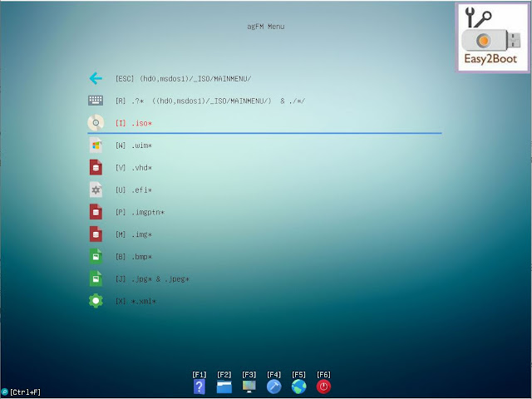
Task: Select the [U] .efi* menu entry
Action: (x=134, y=190)
